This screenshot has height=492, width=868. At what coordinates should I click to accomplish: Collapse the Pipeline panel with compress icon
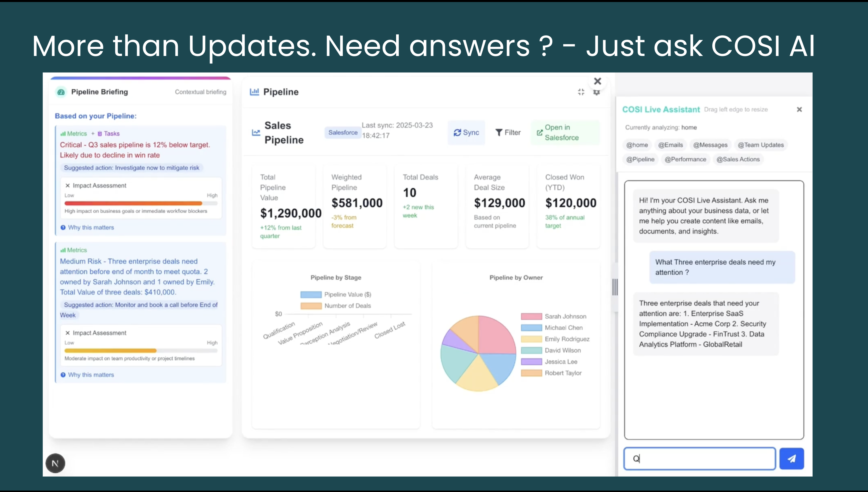pyautogui.click(x=581, y=92)
